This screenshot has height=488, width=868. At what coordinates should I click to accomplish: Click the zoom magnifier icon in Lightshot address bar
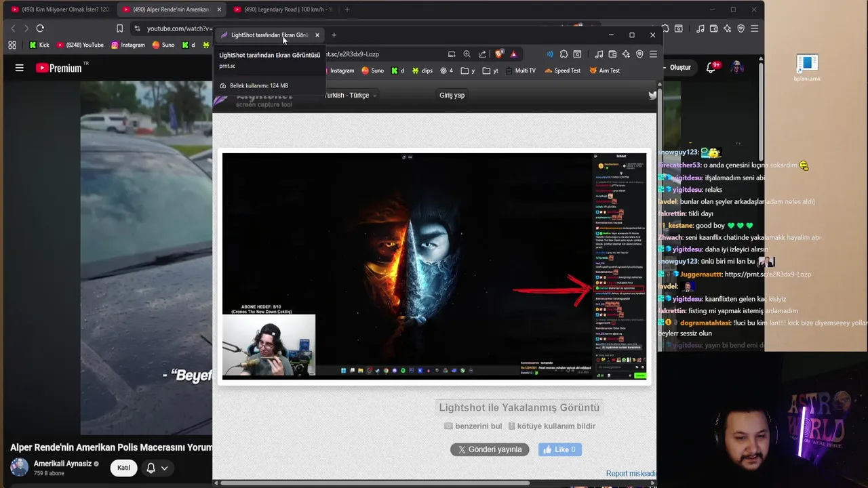click(467, 54)
